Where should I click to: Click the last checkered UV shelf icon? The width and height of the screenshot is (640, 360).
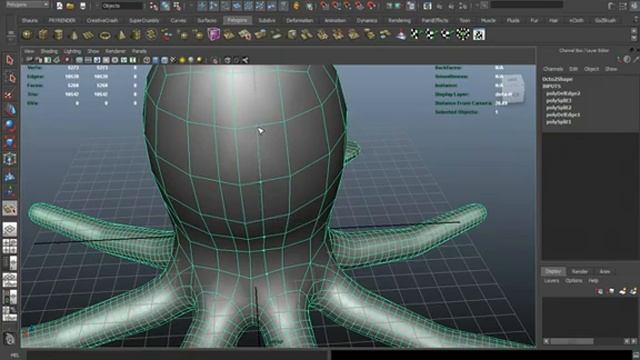(x=479, y=35)
